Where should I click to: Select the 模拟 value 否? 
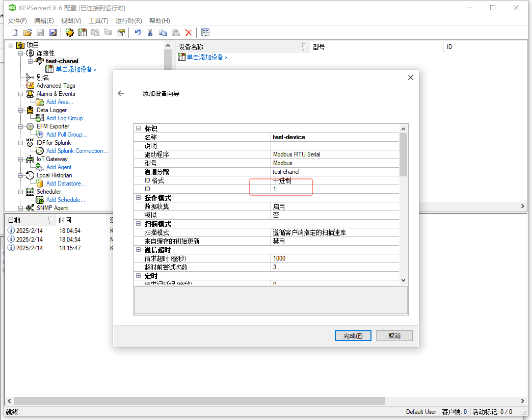335,215
